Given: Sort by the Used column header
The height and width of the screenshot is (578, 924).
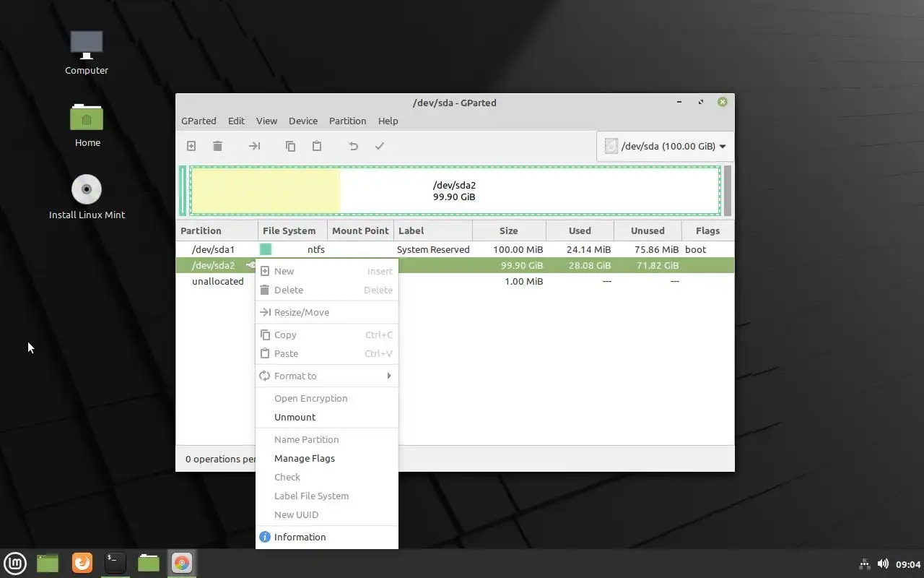Looking at the screenshot, I should [x=580, y=230].
